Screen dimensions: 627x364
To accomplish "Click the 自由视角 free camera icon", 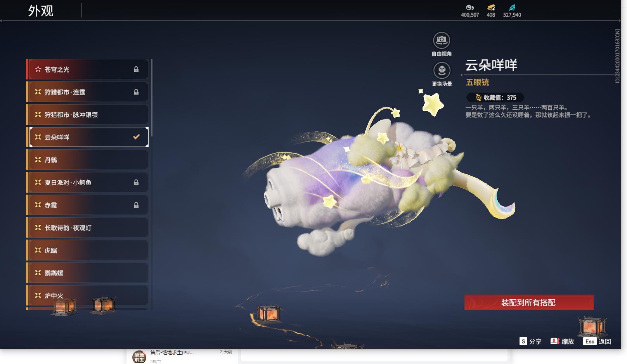I will pos(441,40).
